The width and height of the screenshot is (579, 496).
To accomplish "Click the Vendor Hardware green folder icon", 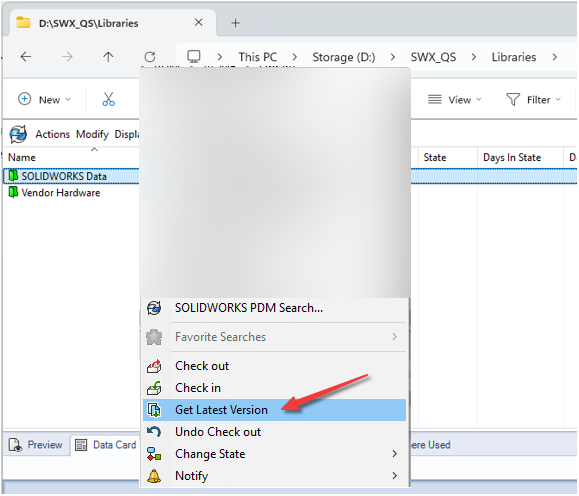I will coord(13,192).
